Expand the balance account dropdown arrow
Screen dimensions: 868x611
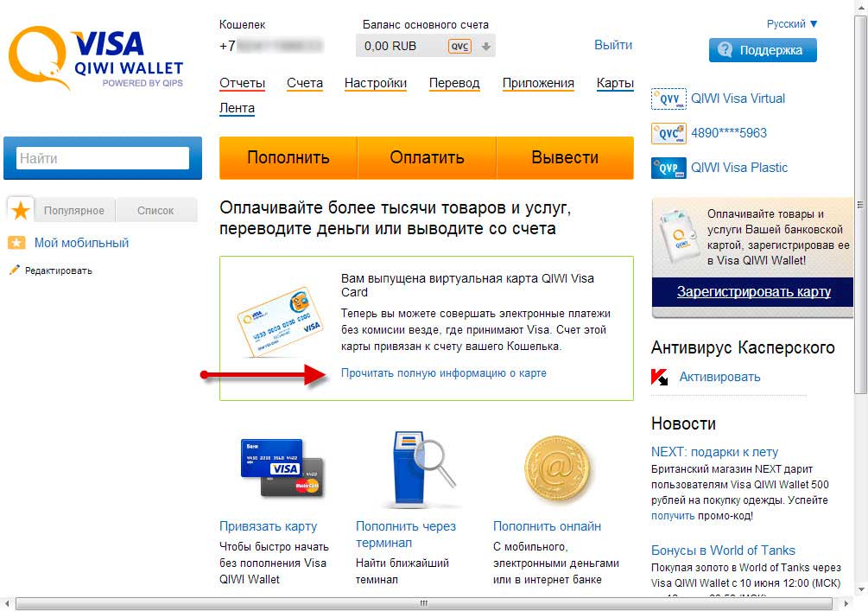(x=485, y=47)
